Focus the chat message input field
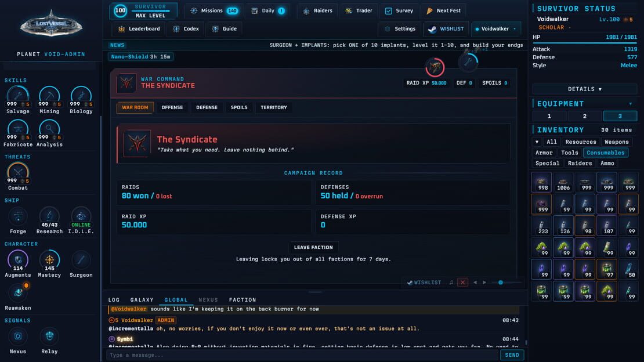This screenshot has height=362, width=644. 302,355
